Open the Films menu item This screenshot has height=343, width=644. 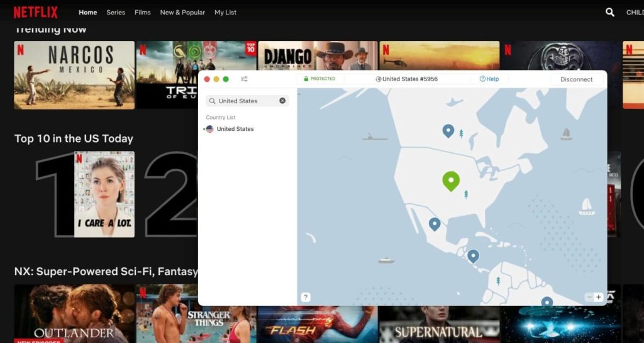click(x=143, y=13)
